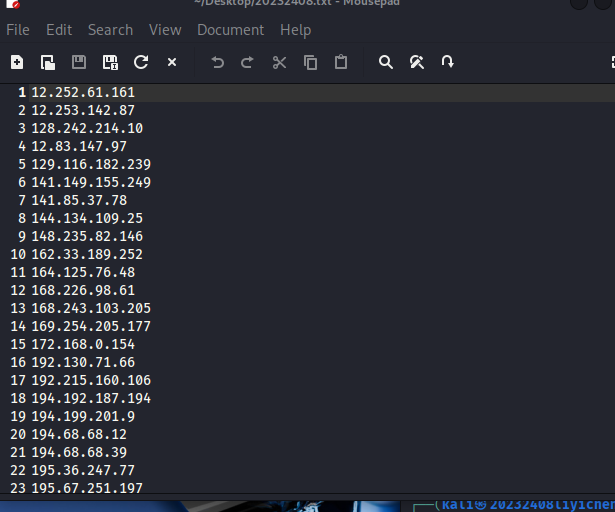615x512 pixels.
Task: Click line 19 text 194.199.201.9
Action: click(83, 417)
